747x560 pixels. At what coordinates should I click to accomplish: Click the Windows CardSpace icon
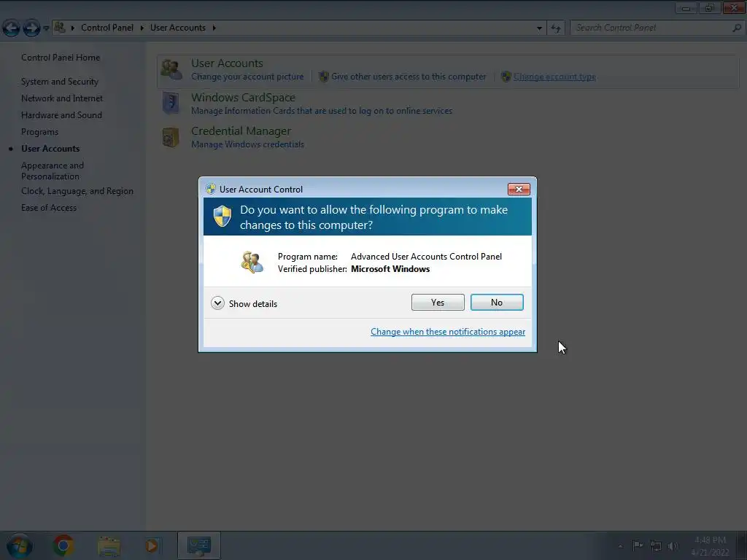pos(171,104)
